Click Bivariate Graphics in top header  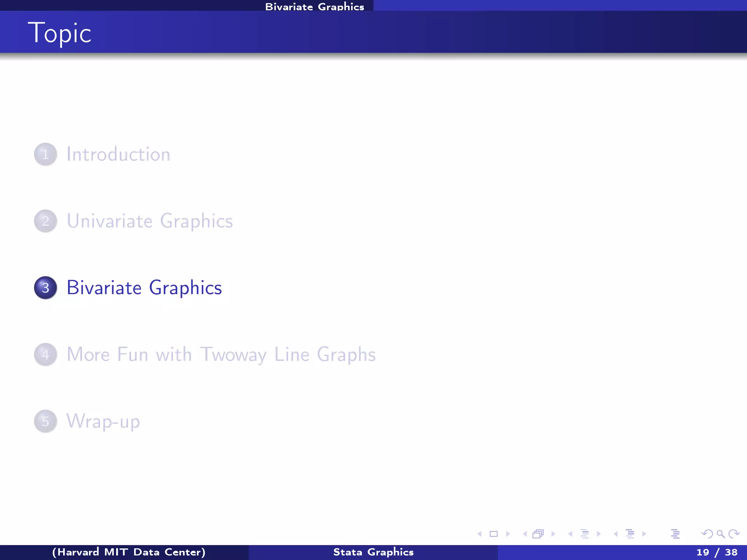coord(314,6)
